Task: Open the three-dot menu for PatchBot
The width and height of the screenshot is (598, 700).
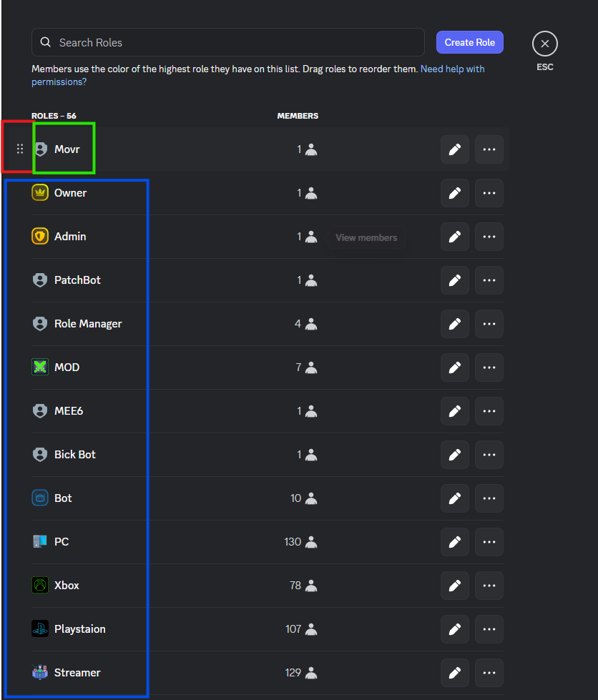Action: (x=489, y=280)
